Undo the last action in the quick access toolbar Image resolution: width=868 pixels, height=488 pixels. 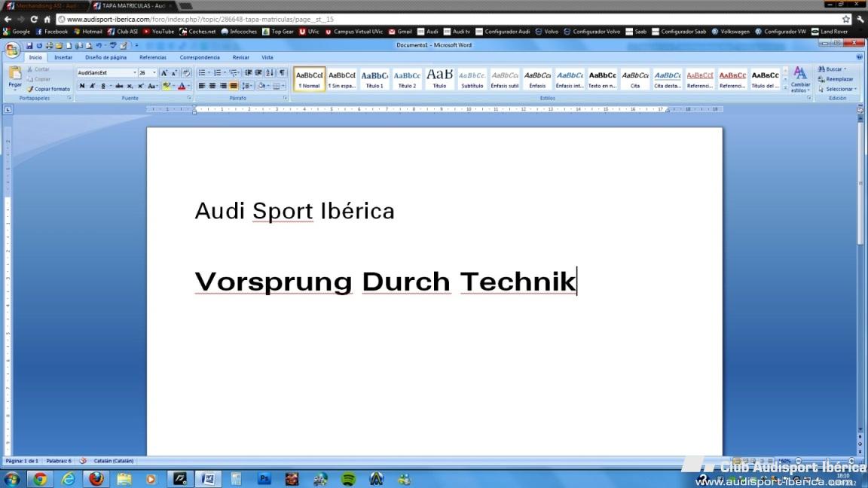point(99,45)
